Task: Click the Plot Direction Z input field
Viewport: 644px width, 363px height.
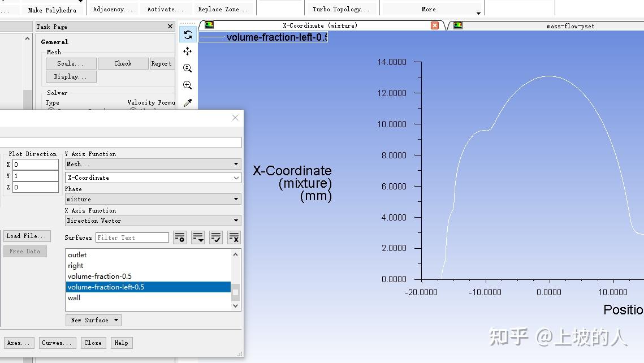Action: tap(35, 187)
